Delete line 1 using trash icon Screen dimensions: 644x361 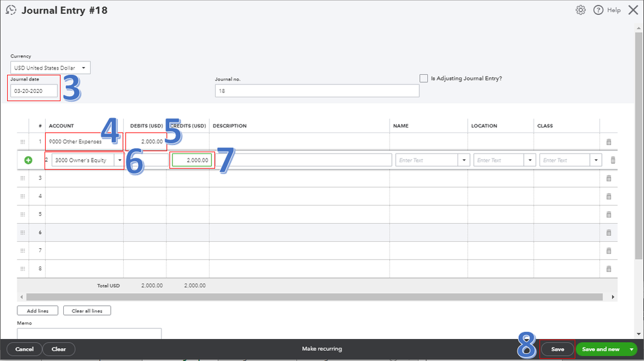609,142
